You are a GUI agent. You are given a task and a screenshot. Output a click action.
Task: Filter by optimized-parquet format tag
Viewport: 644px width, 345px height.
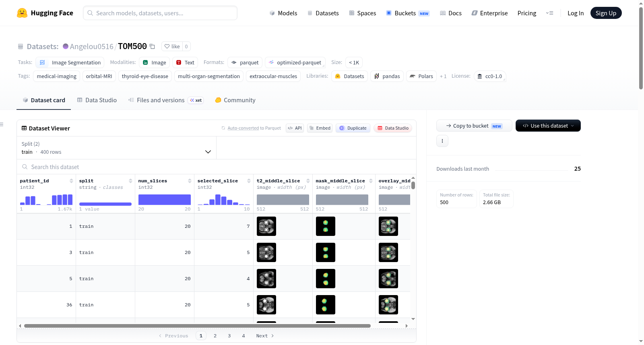[x=295, y=62]
